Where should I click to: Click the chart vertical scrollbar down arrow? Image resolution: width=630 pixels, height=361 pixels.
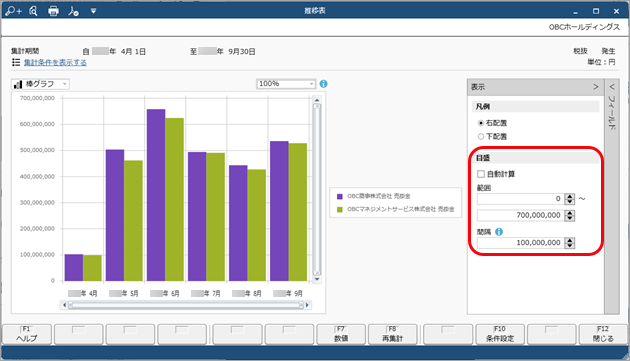point(317,279)
